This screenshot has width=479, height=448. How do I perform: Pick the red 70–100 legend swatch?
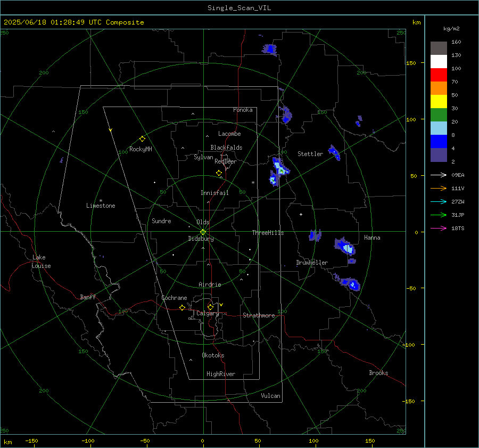pos(439,75)
